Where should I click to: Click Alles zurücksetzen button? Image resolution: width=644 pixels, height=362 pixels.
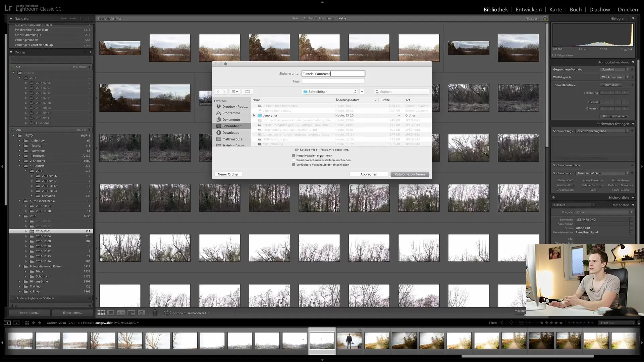pyautogui.click(x=614, y=116)
